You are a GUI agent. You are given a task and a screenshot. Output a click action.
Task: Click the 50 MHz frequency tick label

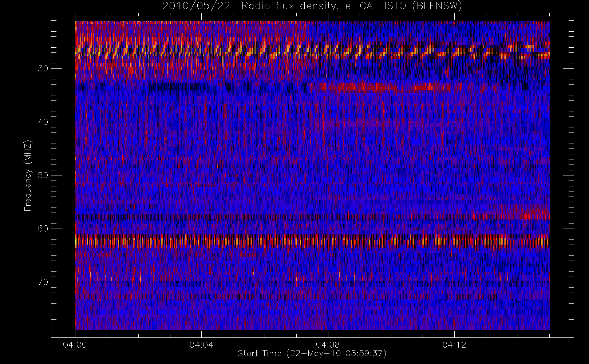43,175
